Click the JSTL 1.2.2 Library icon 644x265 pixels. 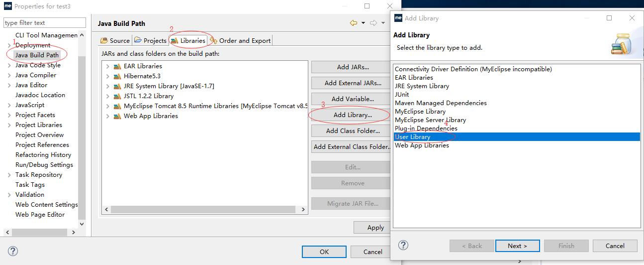(117, 96)
